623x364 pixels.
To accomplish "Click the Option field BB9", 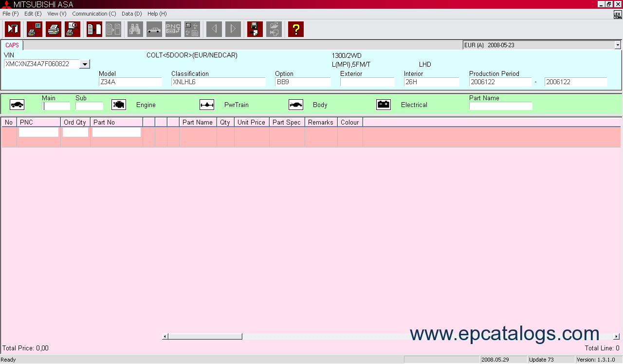I will click(x=303, y=82).
